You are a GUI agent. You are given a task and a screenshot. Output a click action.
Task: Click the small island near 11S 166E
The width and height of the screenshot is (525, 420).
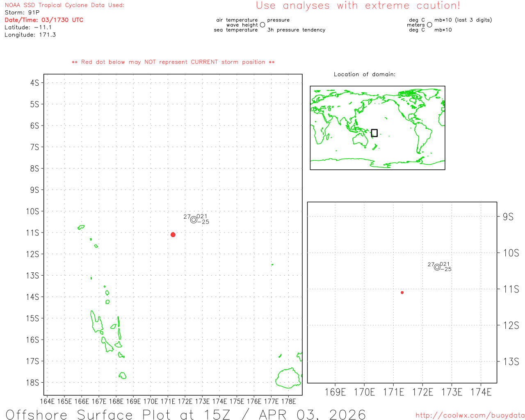pos(81,227)
